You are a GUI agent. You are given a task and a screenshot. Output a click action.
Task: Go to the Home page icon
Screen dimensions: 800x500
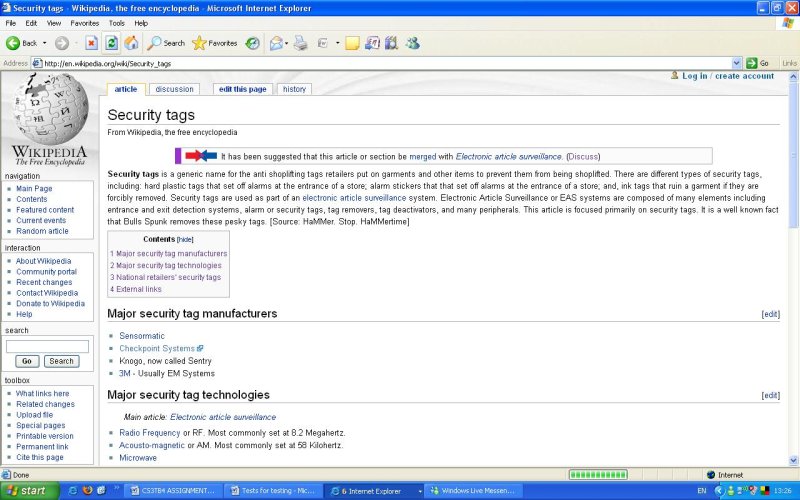[x=131, y=43]
